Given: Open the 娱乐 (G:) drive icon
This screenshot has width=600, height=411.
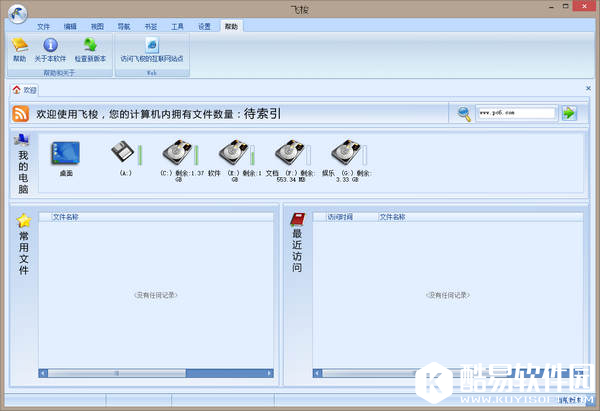Looking at the screenshot, I should (x=346, y=153).
